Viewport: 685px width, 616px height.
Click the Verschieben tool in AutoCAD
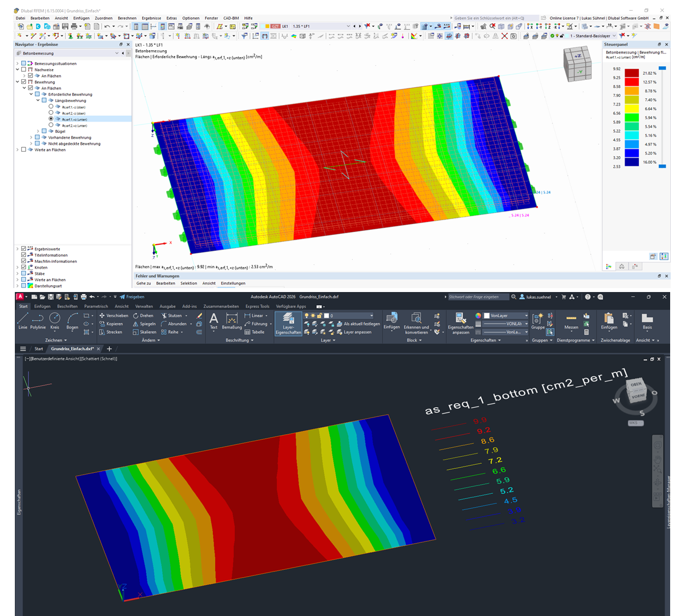[114, 315]
